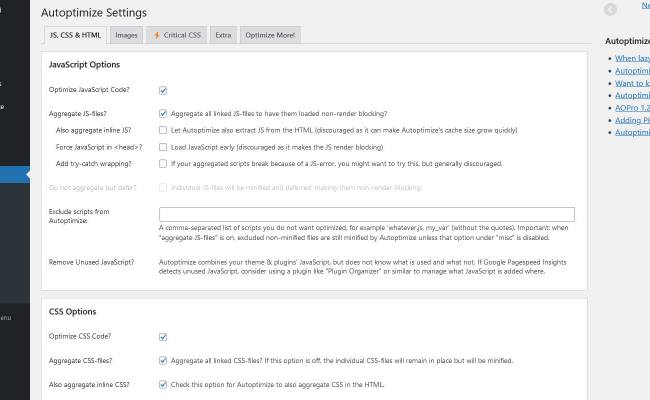
Task: Click the 'Also aggregate inline JS?' label
Action: click(x=93, y=130)
